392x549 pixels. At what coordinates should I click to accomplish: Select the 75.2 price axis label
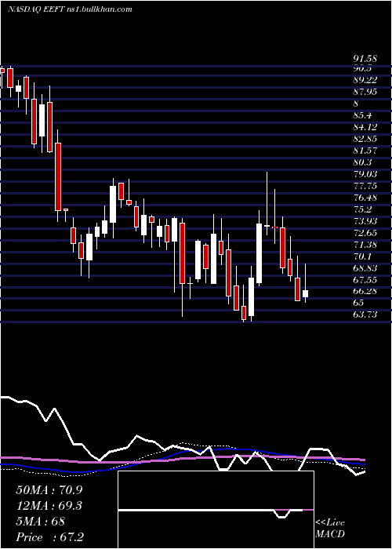362,209
